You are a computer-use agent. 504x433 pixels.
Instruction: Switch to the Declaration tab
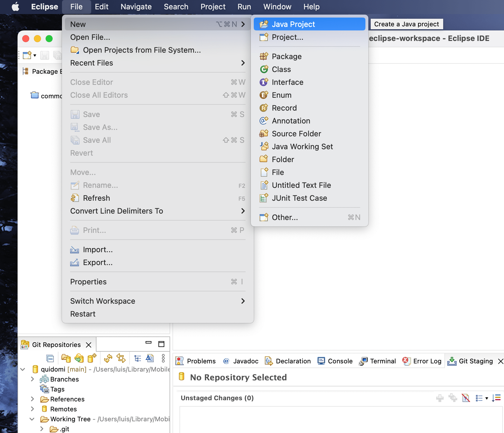coord(288,361)
